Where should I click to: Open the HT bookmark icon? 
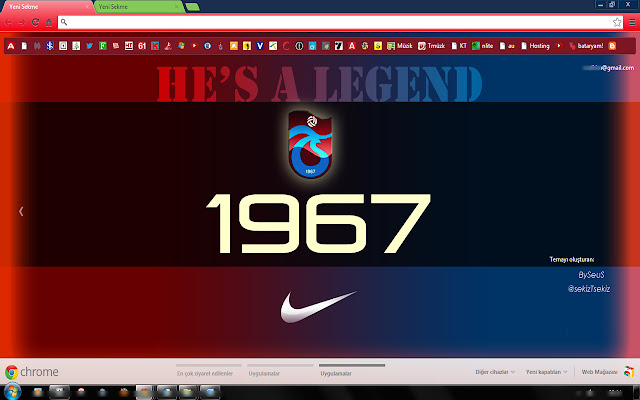pos(129,46)
